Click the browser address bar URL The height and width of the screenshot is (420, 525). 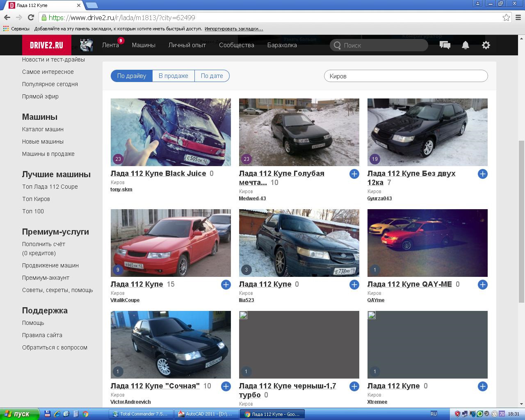[271, 18]
